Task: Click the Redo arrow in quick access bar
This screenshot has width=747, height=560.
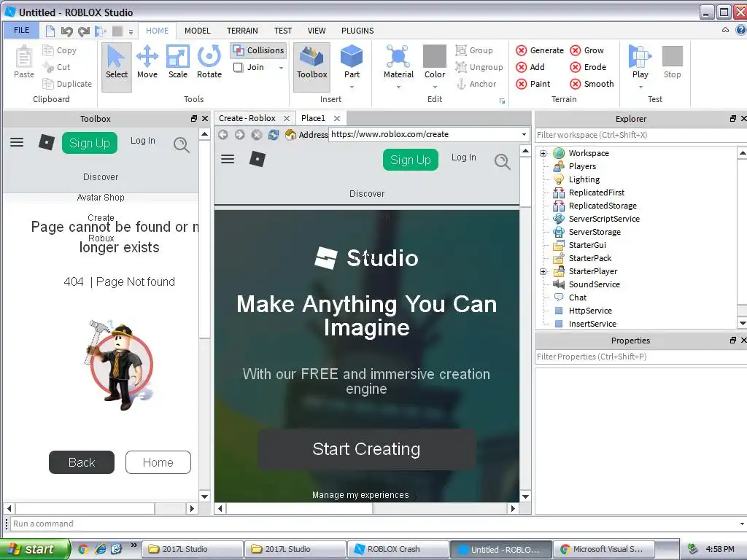Action: coord(84,31)
